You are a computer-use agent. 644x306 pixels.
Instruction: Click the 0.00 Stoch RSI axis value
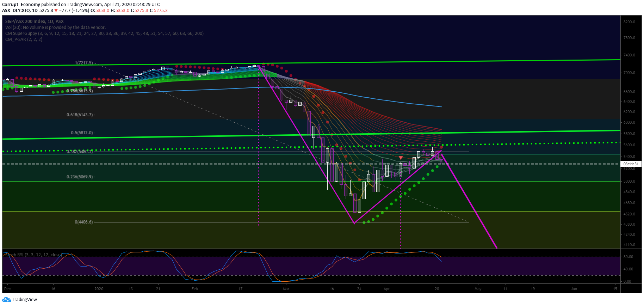[627, 282]
